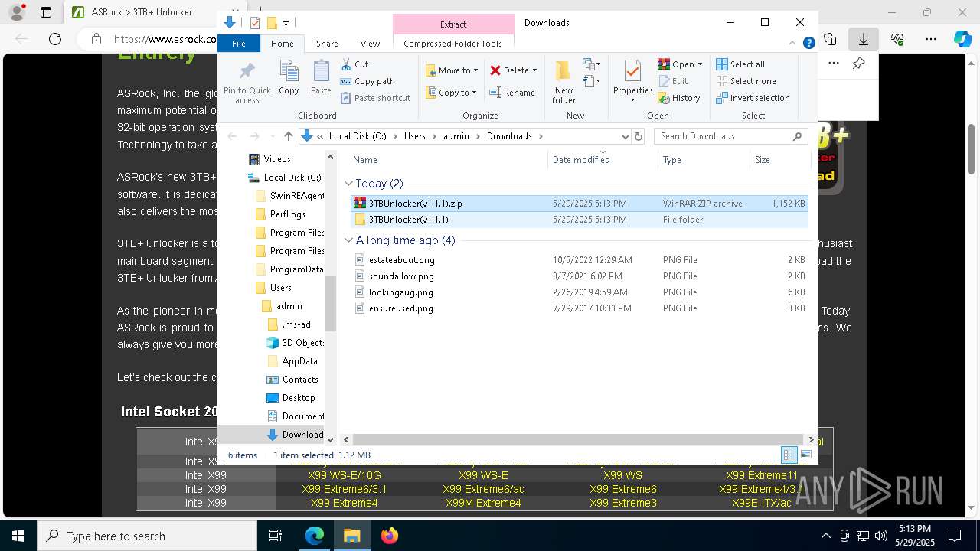Click the Extract contextual tab
This screenshot has height=551, width=980.
point(453,24)
